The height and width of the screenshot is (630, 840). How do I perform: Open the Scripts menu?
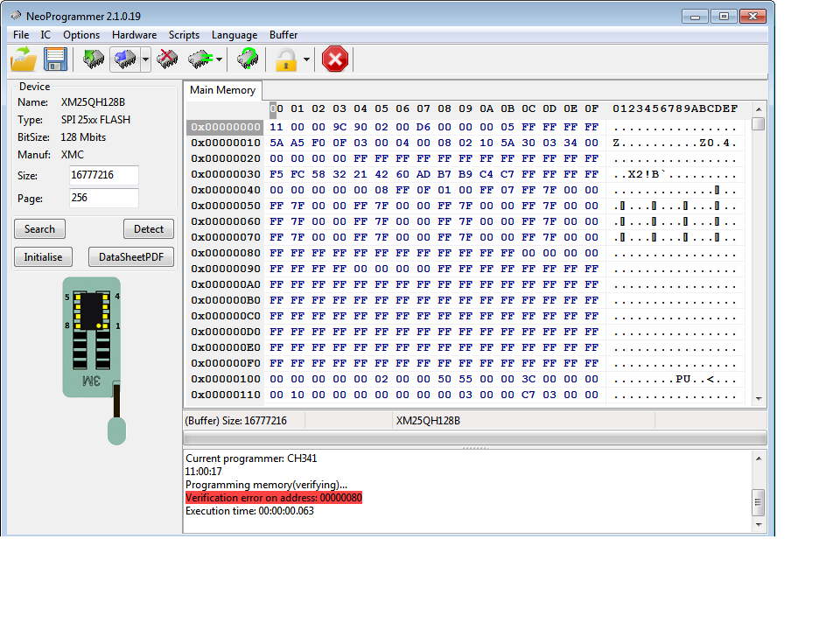tap(184, 35)
